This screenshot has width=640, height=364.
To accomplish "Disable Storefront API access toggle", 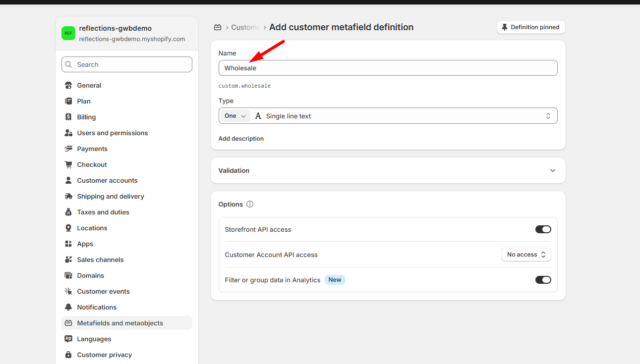I will pyautogui.click(x=543, y=229).
